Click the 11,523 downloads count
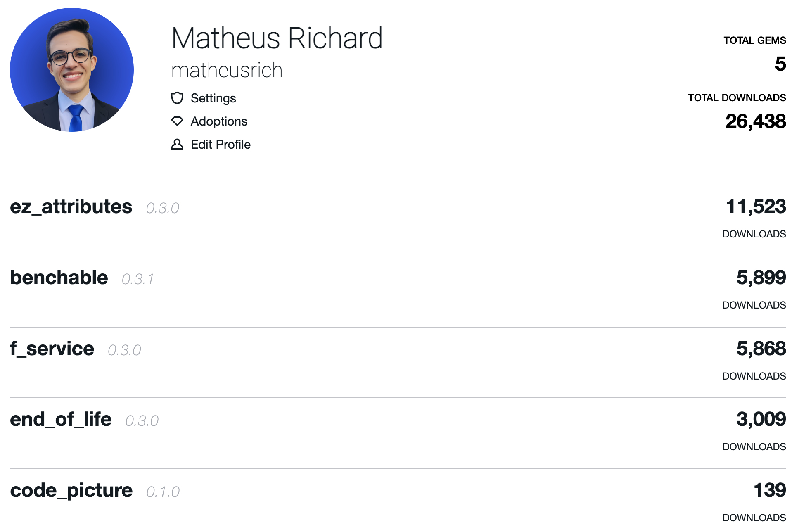 [756, 207]
